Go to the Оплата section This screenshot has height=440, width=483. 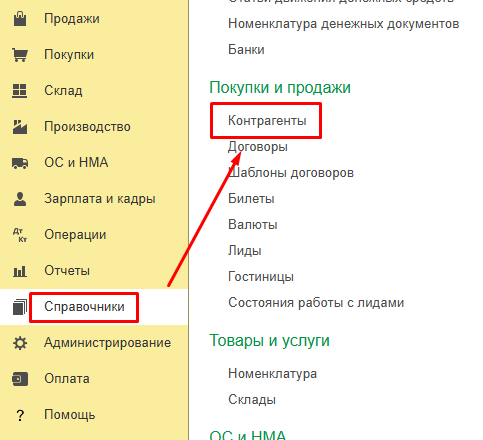pos(67,379)
